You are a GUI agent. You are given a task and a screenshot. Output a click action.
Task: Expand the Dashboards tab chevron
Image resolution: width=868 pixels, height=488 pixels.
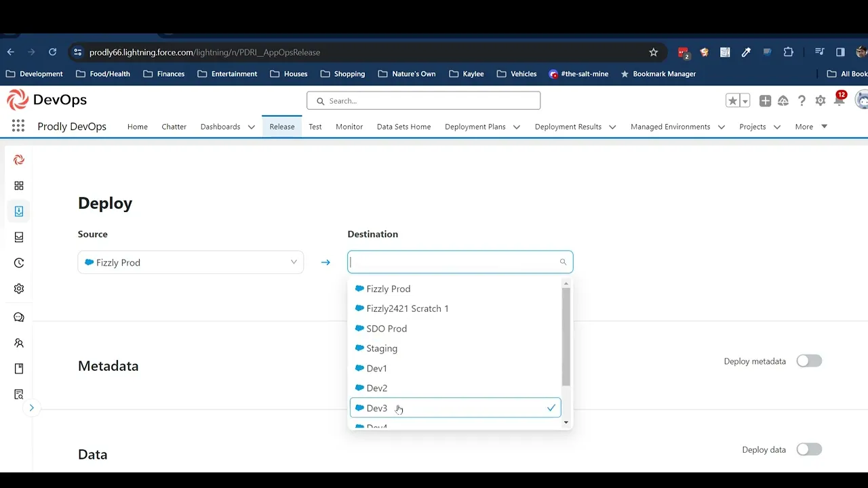click(252, 127)
